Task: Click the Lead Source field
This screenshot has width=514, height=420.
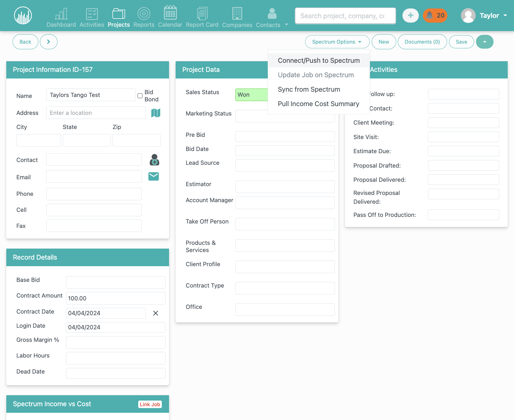Action: (x=285, y=165)
